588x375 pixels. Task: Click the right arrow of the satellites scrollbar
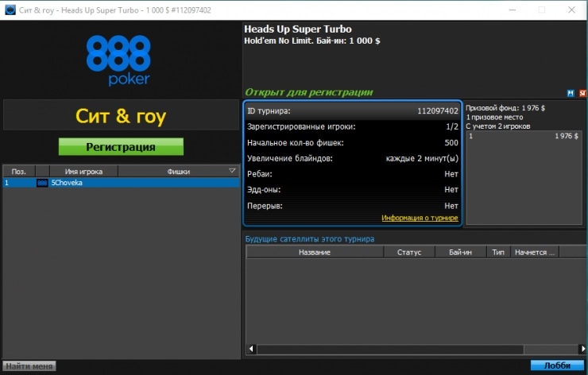(582, 349)
